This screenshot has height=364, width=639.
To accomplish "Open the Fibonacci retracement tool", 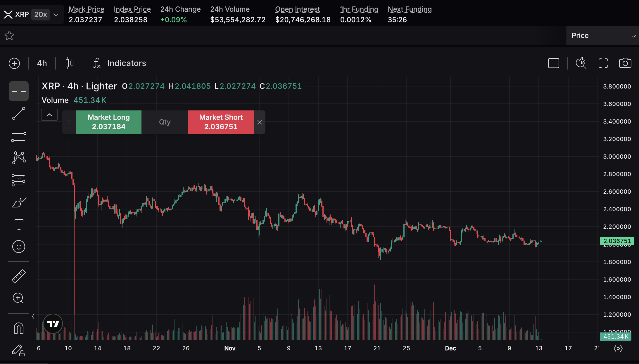I will pyautogui.click(x=19, y=136).
